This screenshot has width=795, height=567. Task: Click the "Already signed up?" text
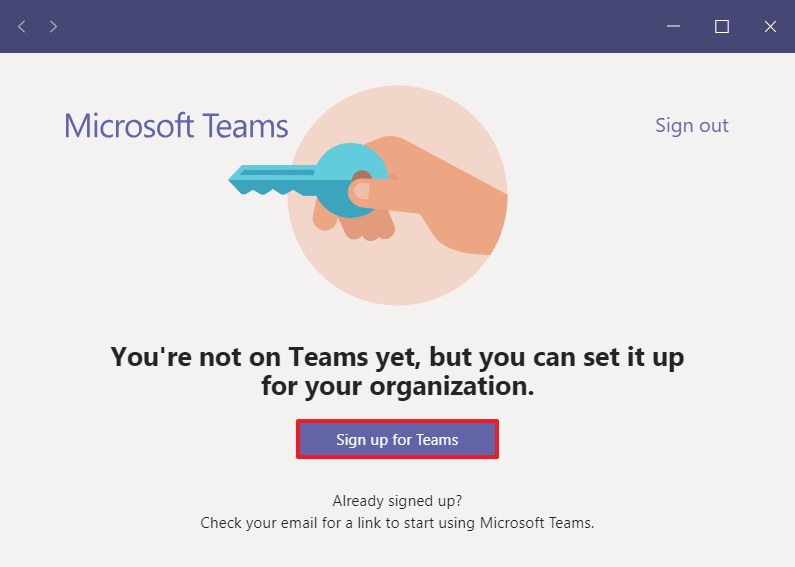click(397, 501)
